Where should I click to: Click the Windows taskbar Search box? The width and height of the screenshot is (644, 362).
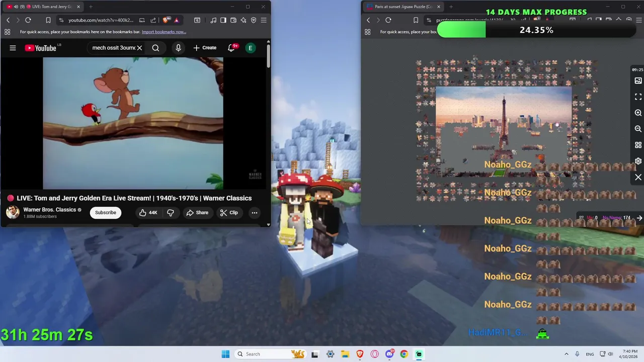tap(271, 354)
